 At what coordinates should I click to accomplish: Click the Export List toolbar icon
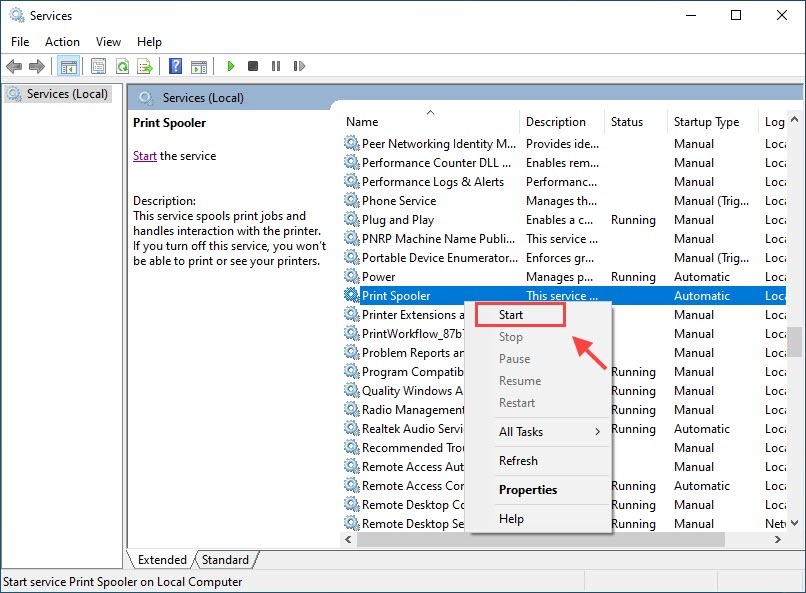145,66
